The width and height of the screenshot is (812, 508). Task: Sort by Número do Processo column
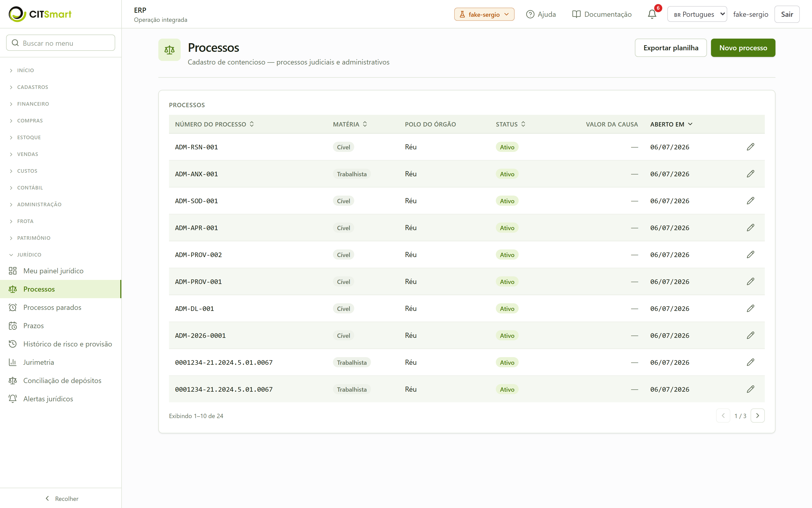(x=214, y=124)
